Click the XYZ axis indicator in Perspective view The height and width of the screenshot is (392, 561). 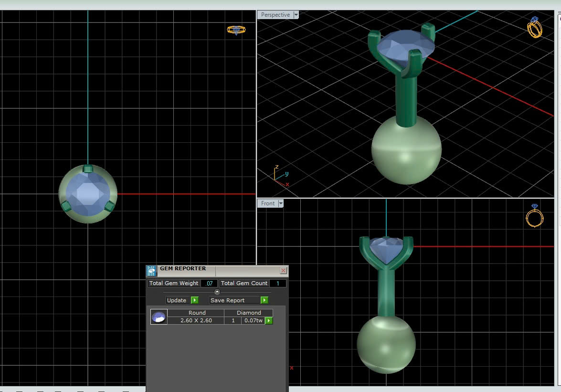pyautogui.click(x=280, y=177)
